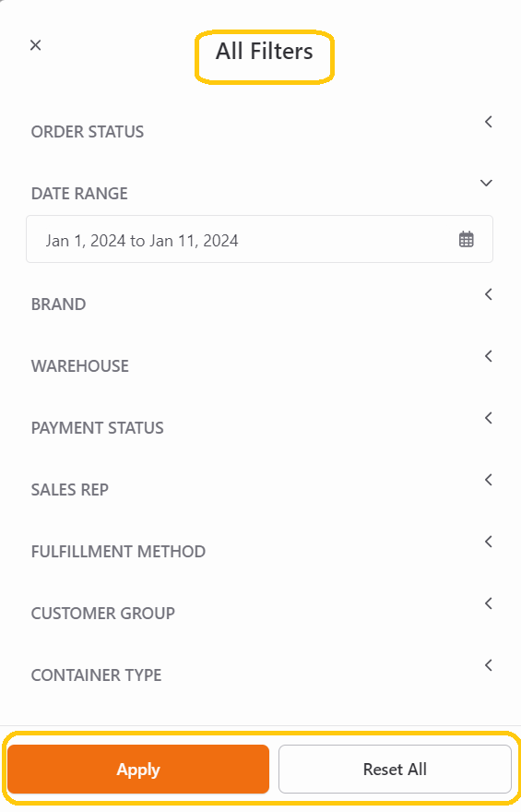Expand the Sales Rep chevron

coord(488,480)
